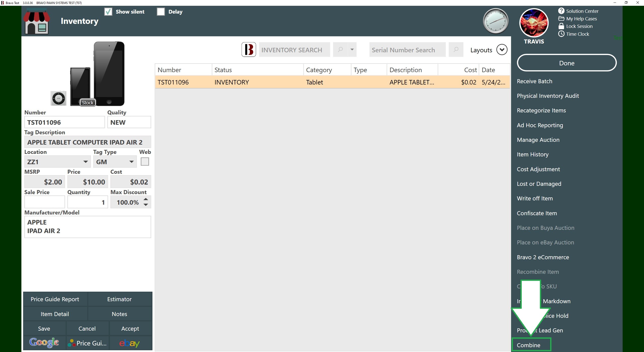Screen dimensions: 644x352
Task: Click the Quality field NEW
Action: (x=129, y=122)
